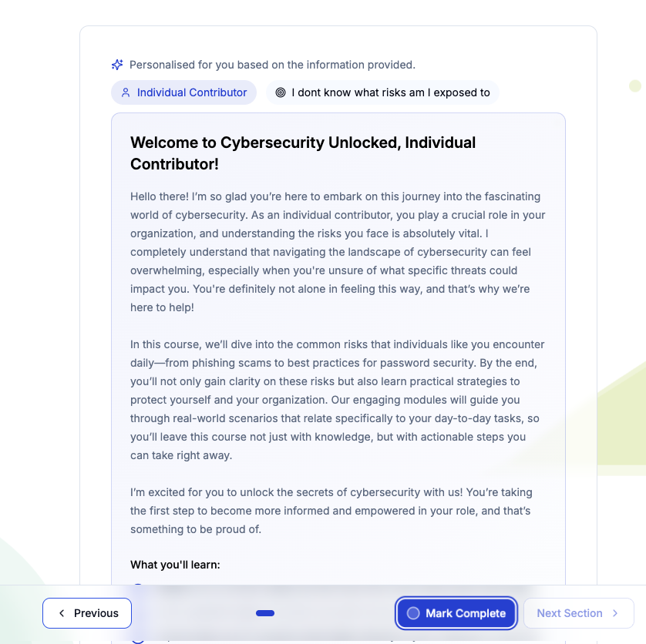Image resolution: width=646 pixels, height=644 pixels.
Task: Click the 'Personalised for you' caption text
Action: point(272,65)
